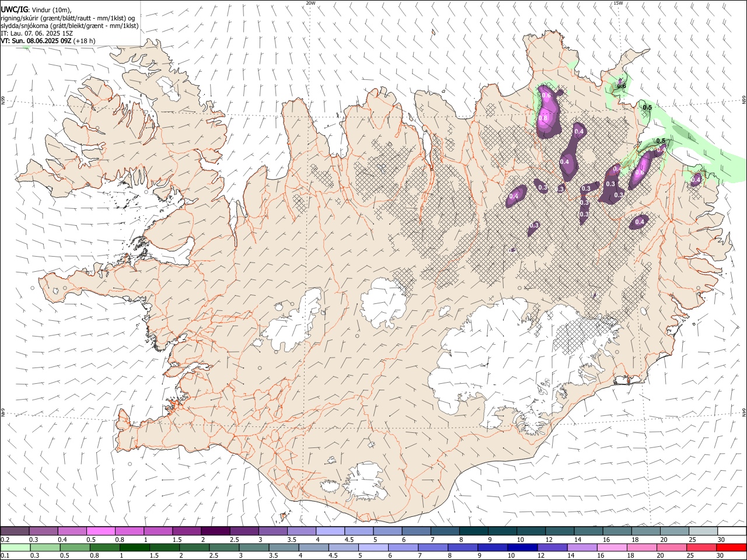Click the bright magenta 0.5 upper legend swatch

click(100, 531)
